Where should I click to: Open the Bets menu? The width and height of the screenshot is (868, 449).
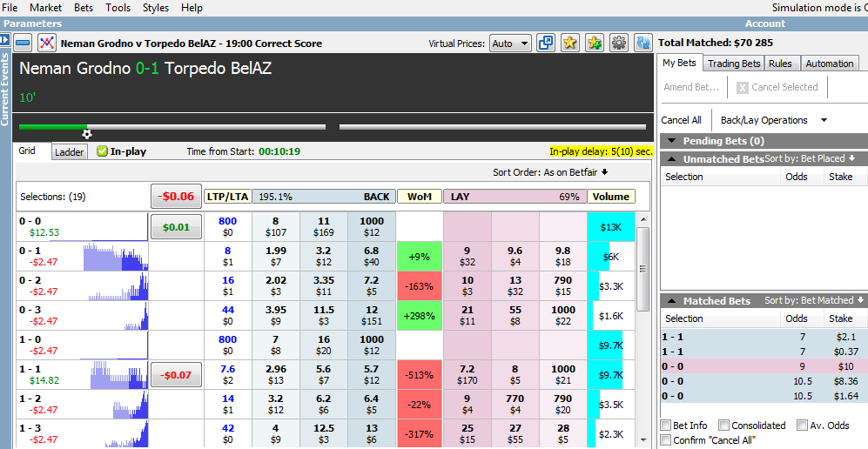click(x=83, y=8)
